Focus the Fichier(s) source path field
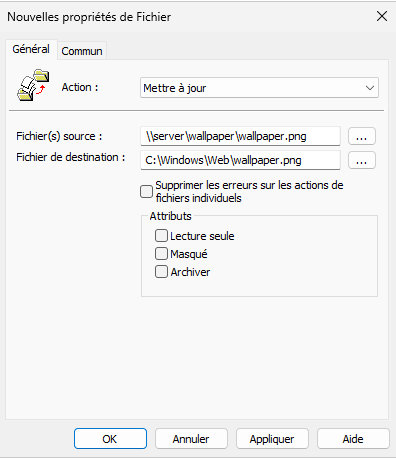The image size is (396, 459). pos(240,136)
